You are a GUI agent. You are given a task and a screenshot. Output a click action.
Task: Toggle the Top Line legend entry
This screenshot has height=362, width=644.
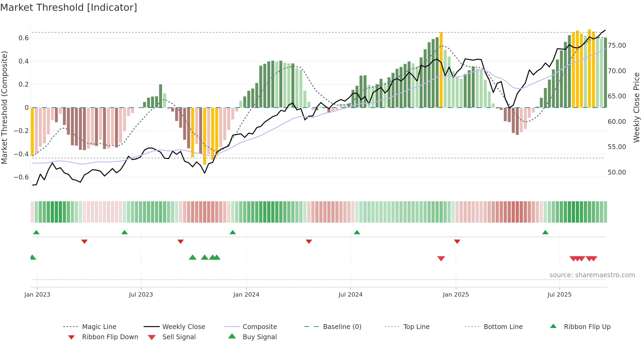[407, 327]
